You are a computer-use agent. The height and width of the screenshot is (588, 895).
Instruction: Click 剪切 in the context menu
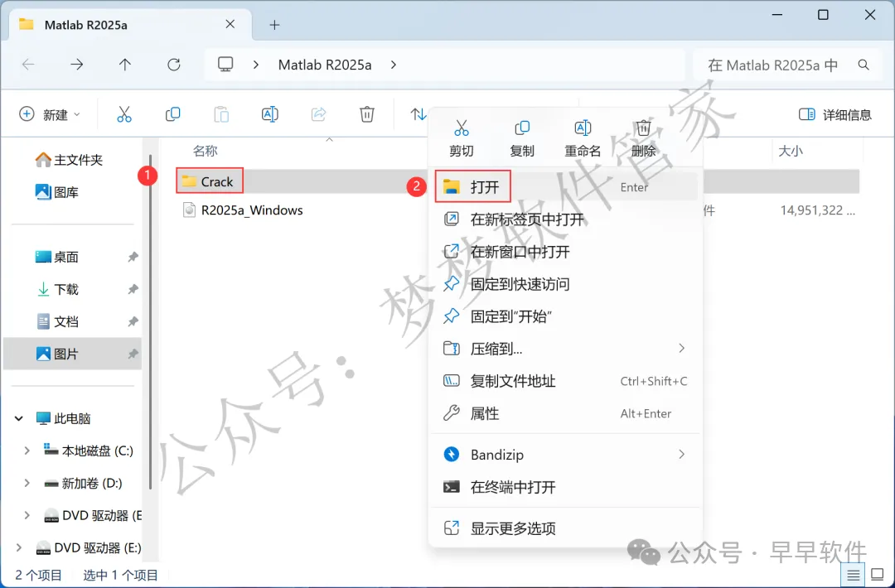pos(462,138)
